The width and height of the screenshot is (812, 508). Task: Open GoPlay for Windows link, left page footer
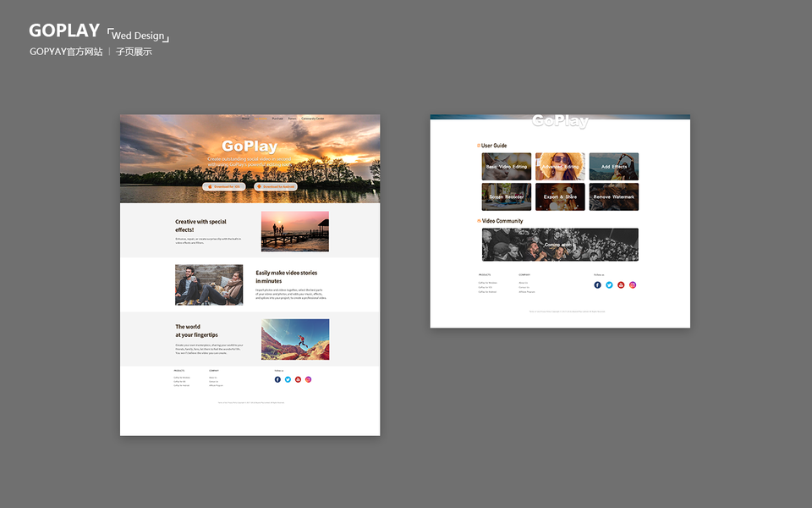(182, 378)
